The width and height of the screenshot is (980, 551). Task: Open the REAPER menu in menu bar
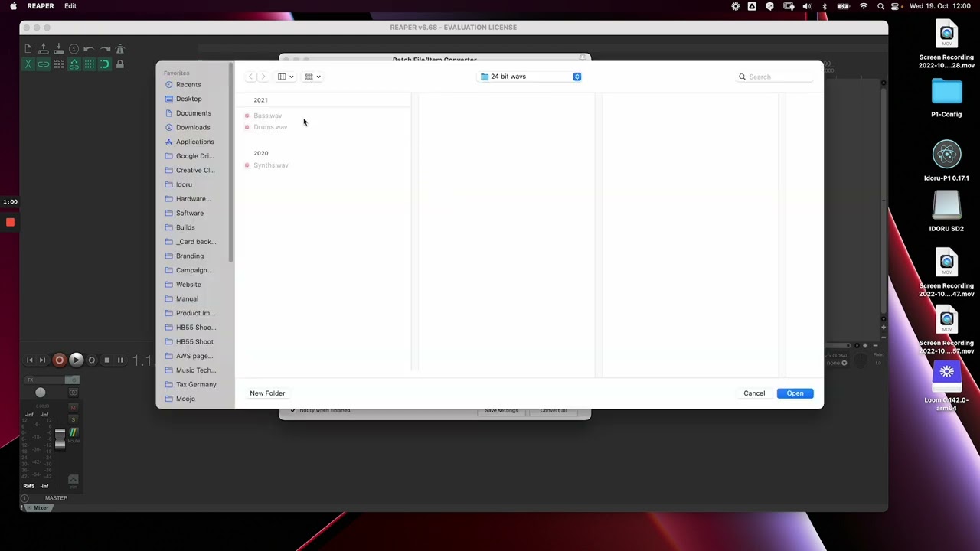click(41, 6)
